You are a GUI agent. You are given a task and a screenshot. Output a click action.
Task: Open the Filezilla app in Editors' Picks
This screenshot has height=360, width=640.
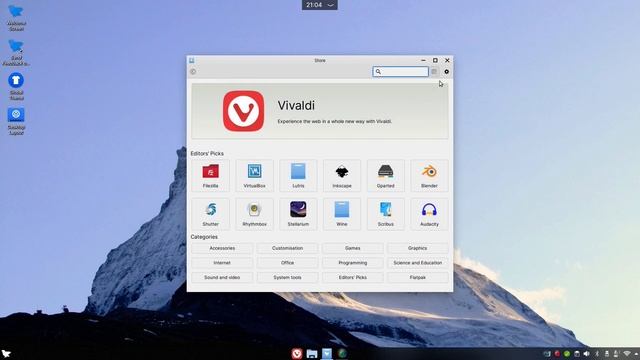(211, 176)
